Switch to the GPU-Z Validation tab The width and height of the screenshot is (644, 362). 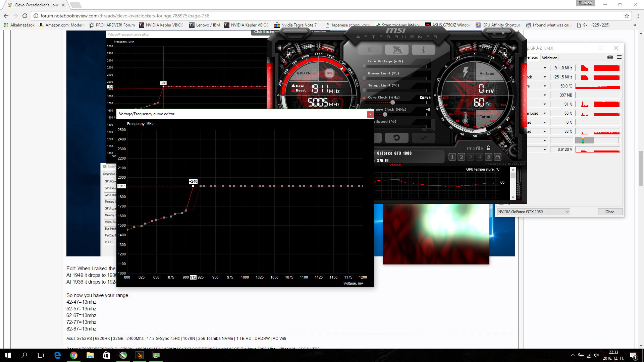pos(549,58)
